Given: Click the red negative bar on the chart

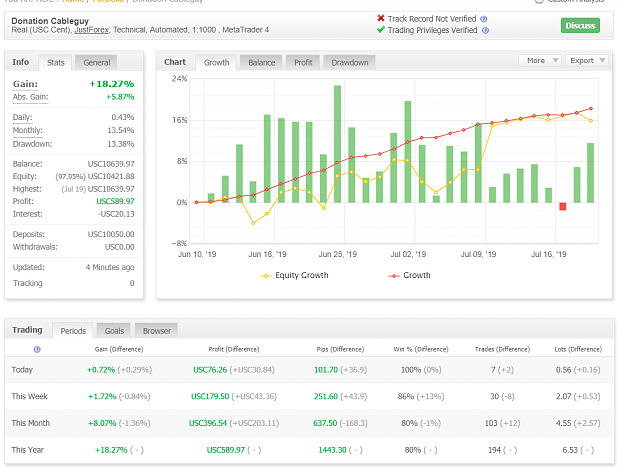Looking at the screenshot, I should (x=562, y=206).
